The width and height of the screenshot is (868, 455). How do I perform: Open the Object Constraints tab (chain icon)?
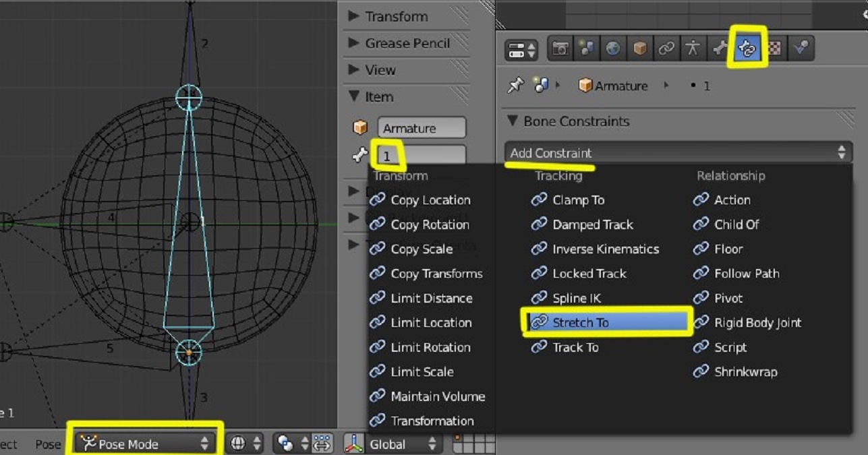[x=666, y=49]
